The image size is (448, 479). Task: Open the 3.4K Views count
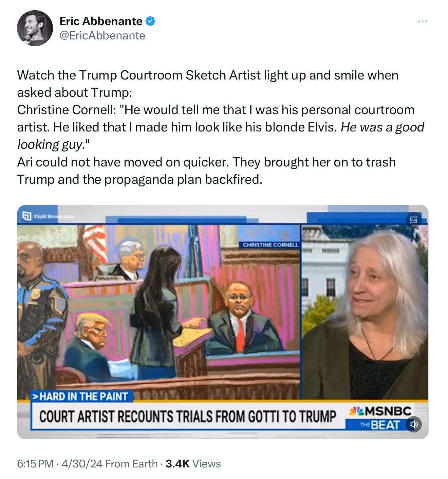click(193, 464)
